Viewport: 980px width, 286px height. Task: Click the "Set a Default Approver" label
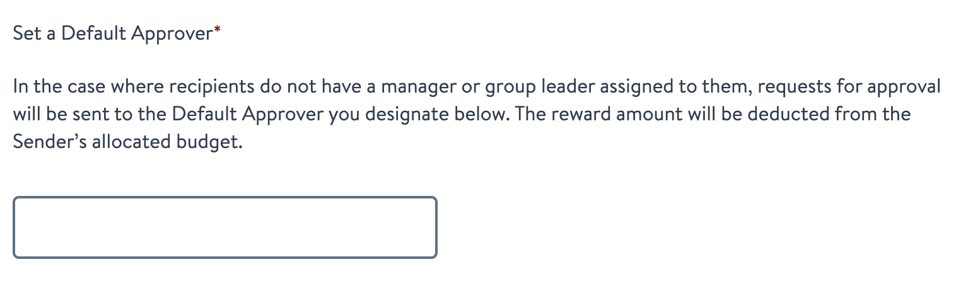[113, 34]
